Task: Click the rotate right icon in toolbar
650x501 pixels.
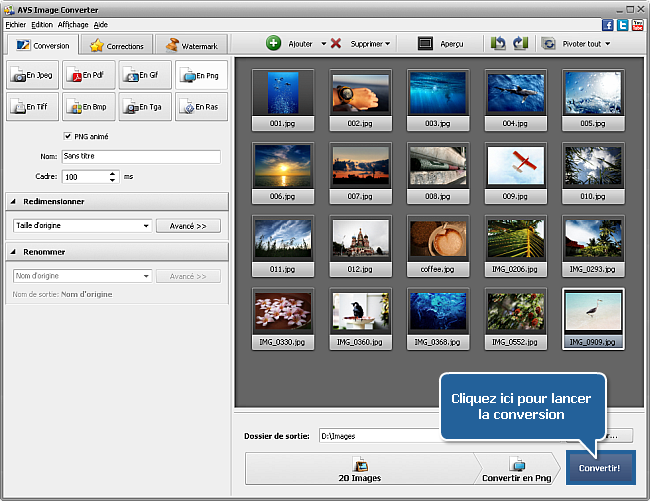Action: coord(519,44)
